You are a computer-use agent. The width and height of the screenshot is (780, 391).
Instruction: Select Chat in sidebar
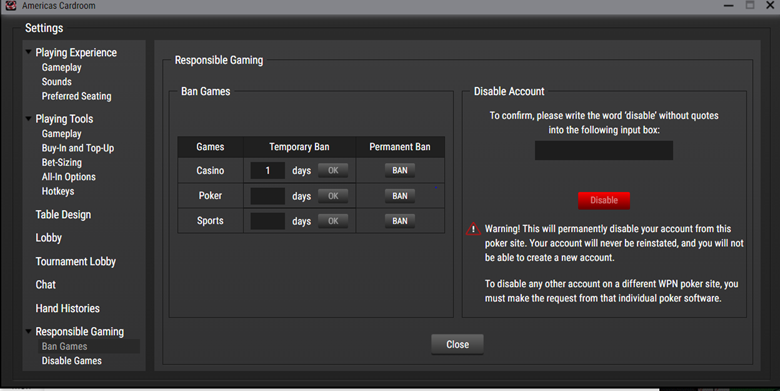46,285
